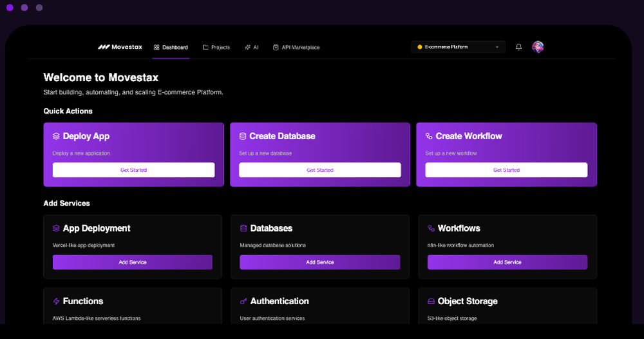Click the Deploy App layers icon
644x339 pixels.
pos(57,137)
